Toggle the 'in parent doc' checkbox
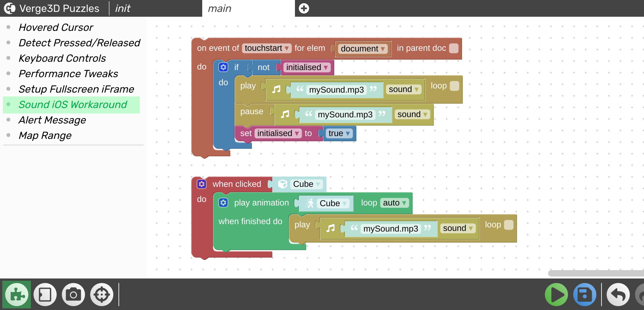Image resolution: width=644 pixels, height=310 pixels. point(454,48)
